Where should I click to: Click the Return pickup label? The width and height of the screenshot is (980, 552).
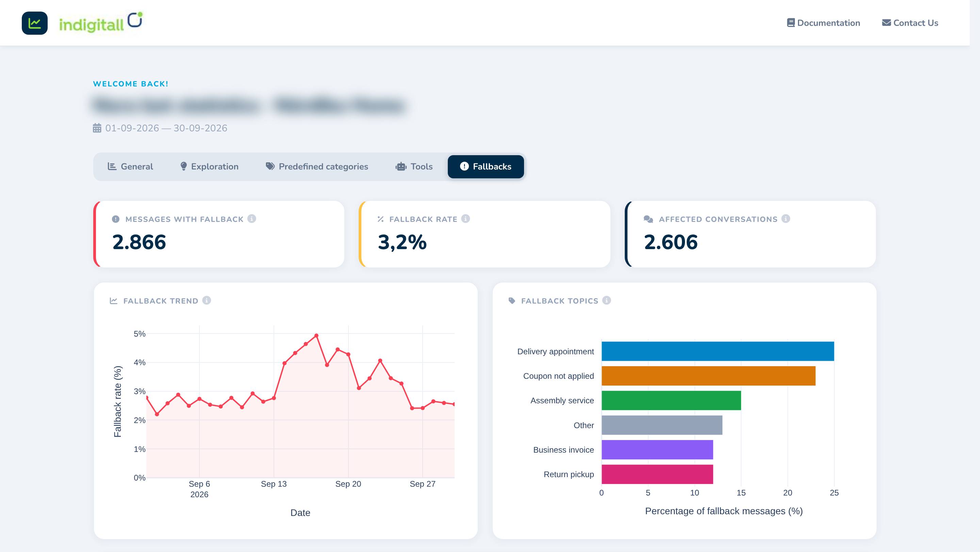click(569, 474)
